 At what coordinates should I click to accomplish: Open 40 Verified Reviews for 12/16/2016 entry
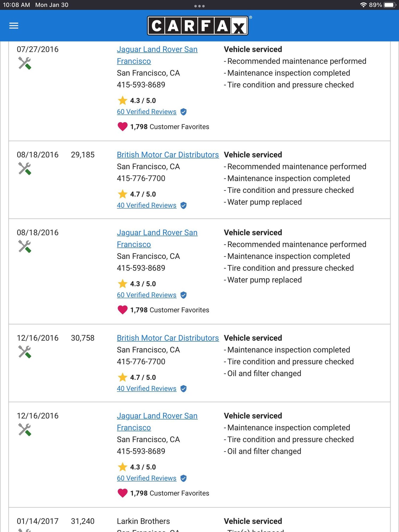[x=147, y=389]
